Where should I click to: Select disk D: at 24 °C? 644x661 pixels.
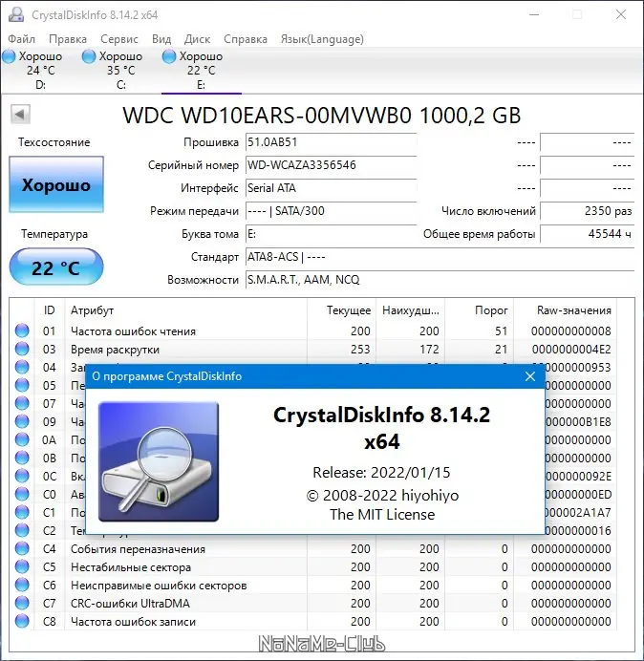click(x=40, y=70)
